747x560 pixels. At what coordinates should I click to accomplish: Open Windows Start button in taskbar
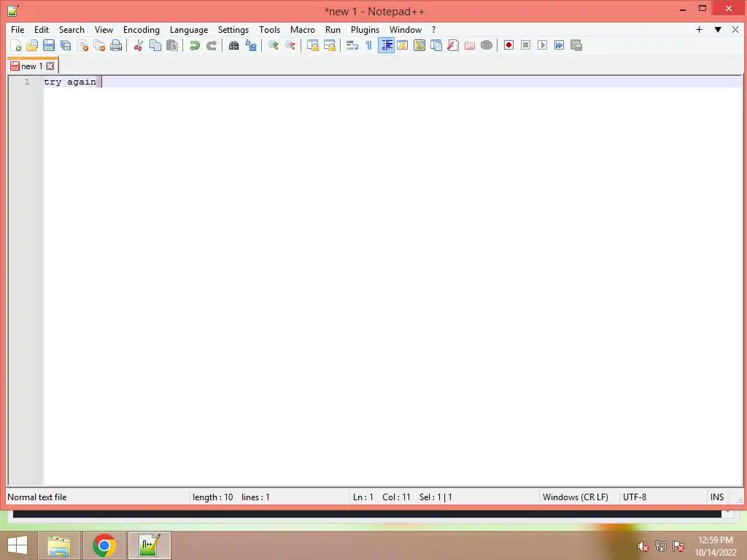(18, 545)
